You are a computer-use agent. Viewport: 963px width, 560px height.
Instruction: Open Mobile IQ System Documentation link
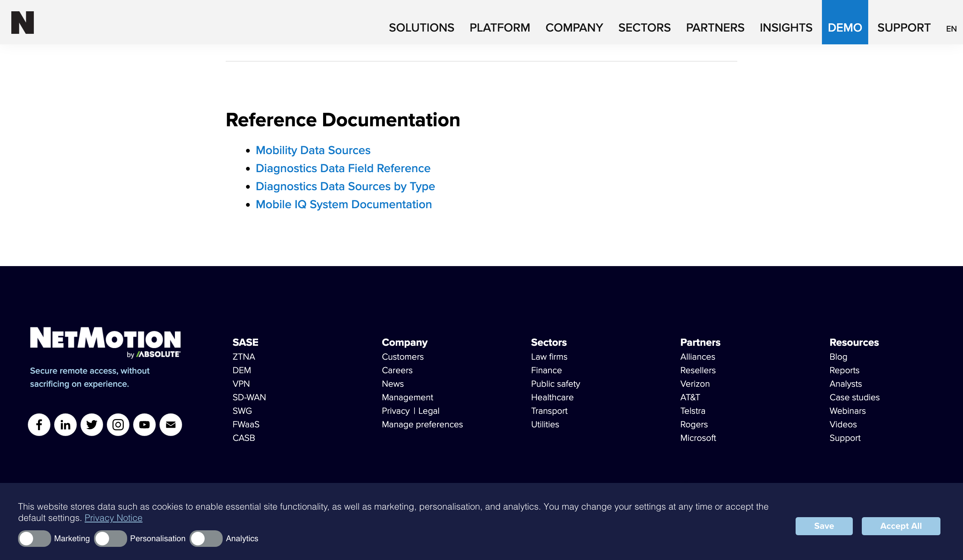point(344,204)
